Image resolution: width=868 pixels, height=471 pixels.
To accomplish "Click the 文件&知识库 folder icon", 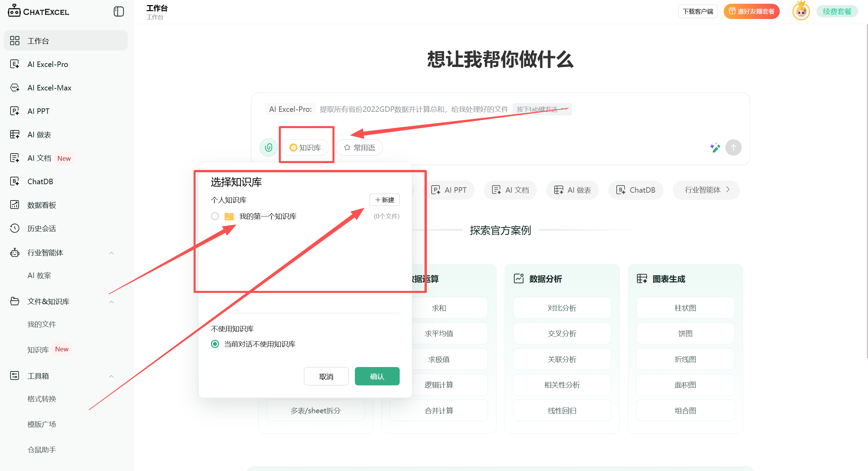I will coord(15,301).
